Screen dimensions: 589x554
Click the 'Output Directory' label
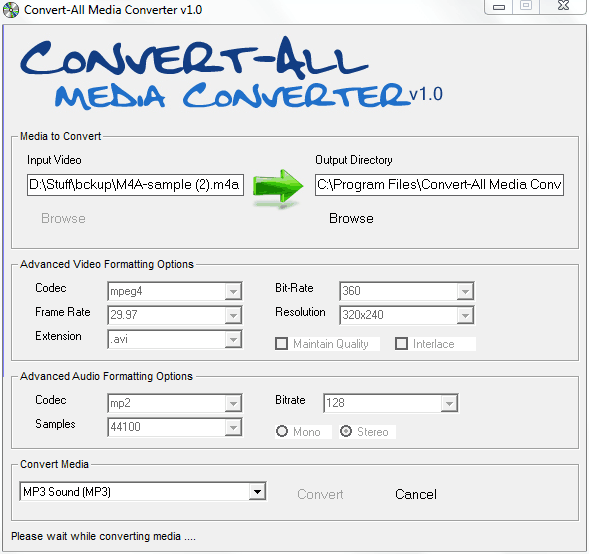(353, 160)
